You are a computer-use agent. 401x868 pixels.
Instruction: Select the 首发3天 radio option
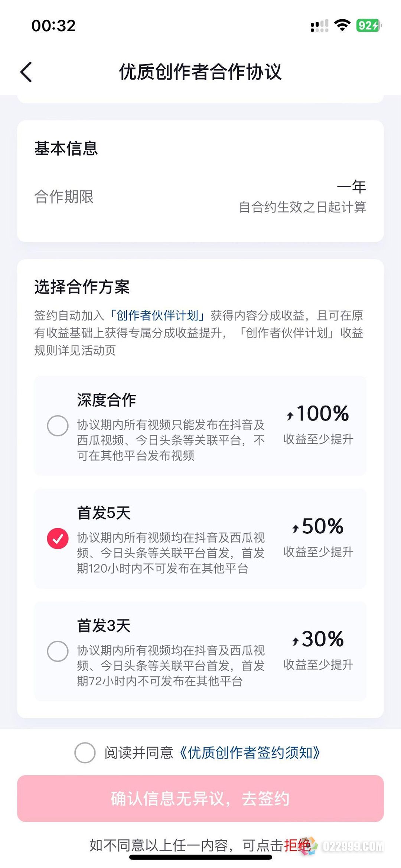tap(58, 651)
